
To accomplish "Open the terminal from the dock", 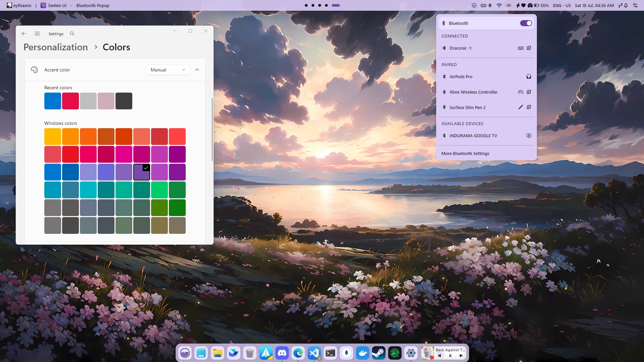I will click(330, 353).
